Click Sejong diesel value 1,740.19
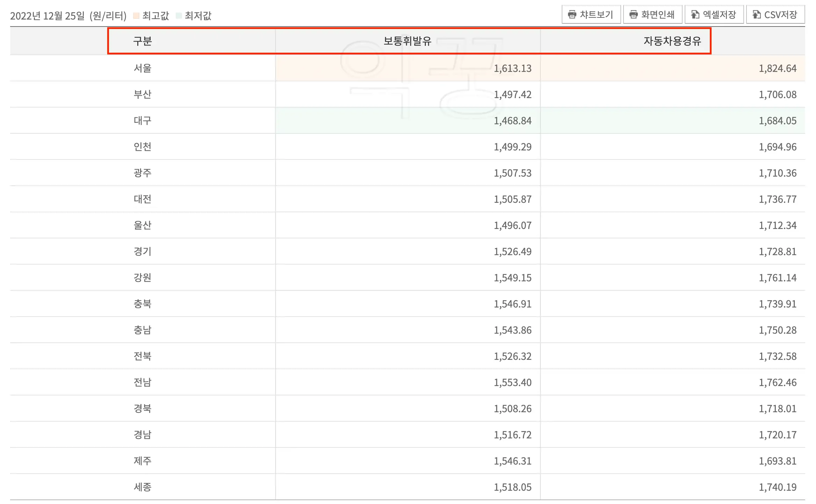 click(x=777, y=487)
